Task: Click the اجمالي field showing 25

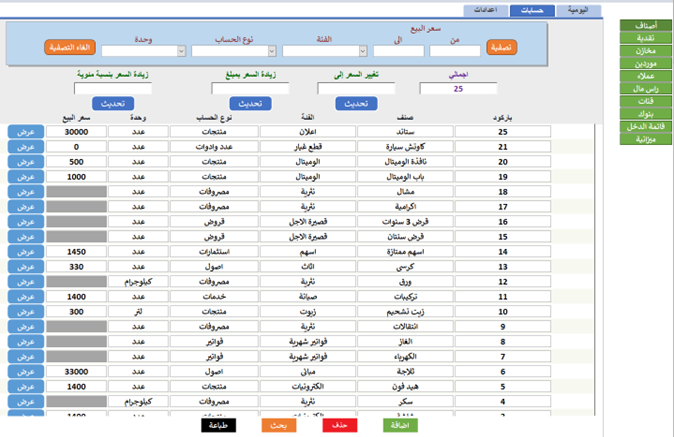Action: click(x=458, y=89)
